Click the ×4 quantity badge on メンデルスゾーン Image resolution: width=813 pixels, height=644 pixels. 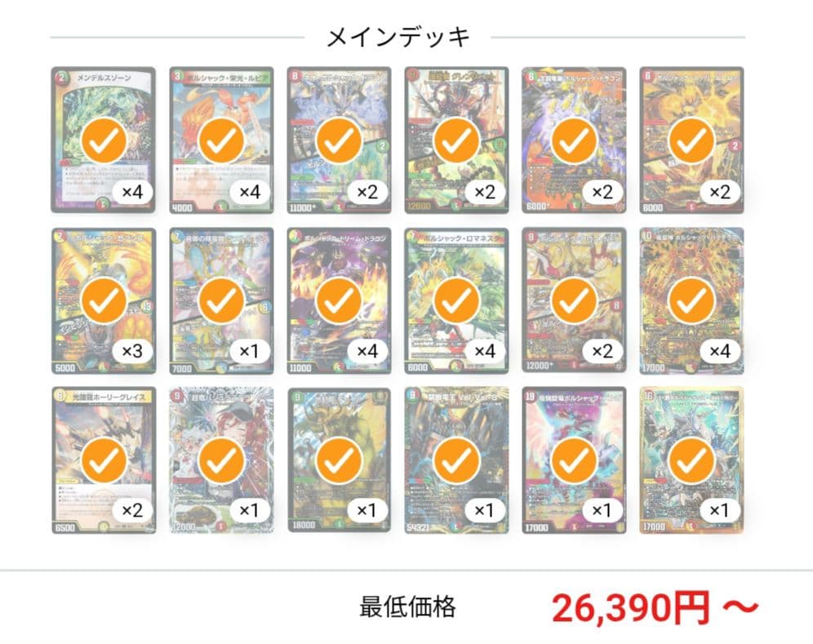tap(132, 193)
